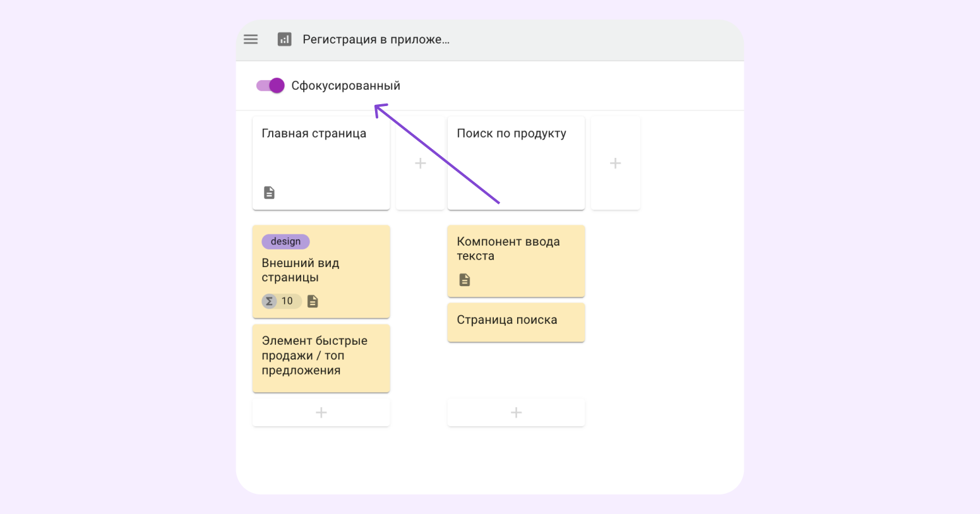Click the Σ sum badge on "Внешний вид страницы"
980x514 pixels.
pyautogui.click(x=270, y=301)
